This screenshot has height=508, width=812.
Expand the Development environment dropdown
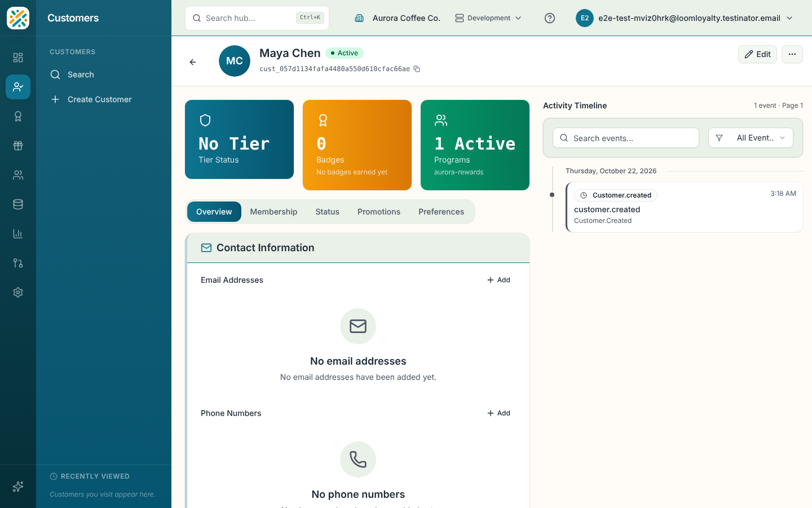[488, 18]
